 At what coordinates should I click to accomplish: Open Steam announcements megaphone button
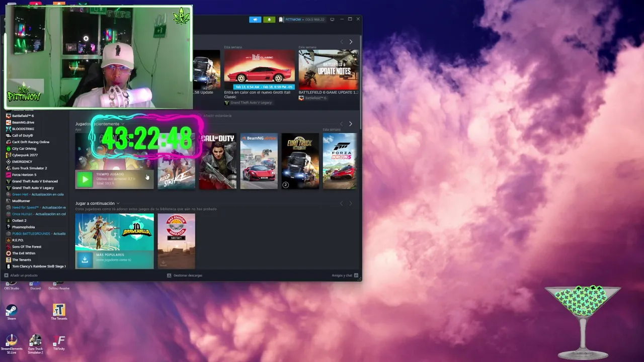(x=255, y=20)
